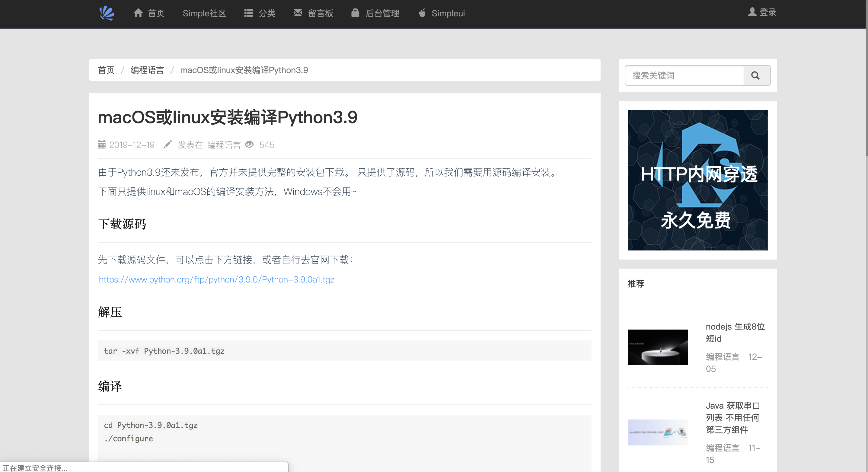
Task: Click the eye view-count icon
Action: point(249,145)
